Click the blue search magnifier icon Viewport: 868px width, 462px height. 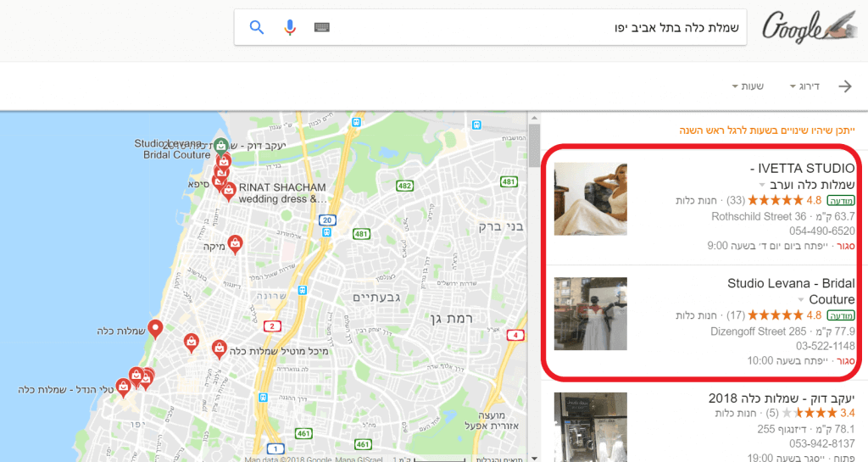[256, 27]
